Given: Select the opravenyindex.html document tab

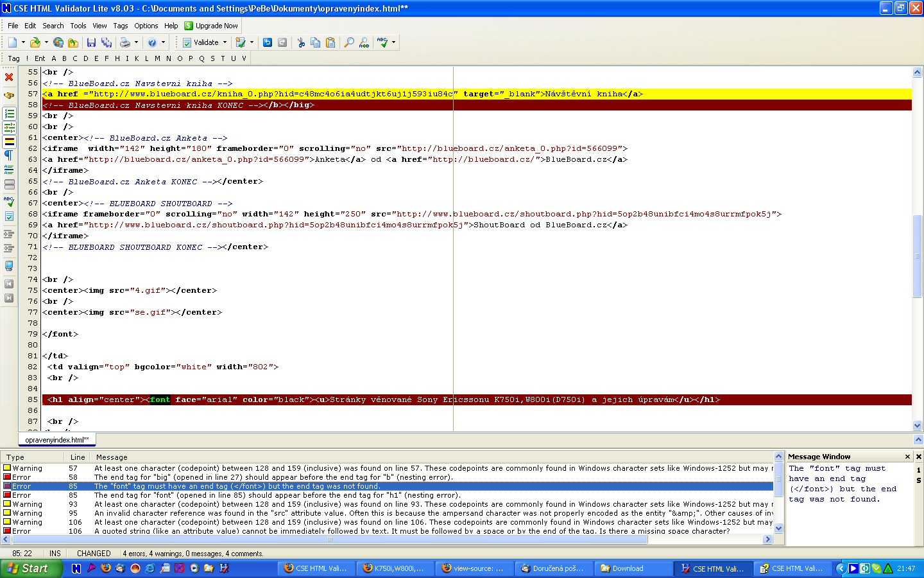Looking at the screenshot, I should click(x=56, y=440).
